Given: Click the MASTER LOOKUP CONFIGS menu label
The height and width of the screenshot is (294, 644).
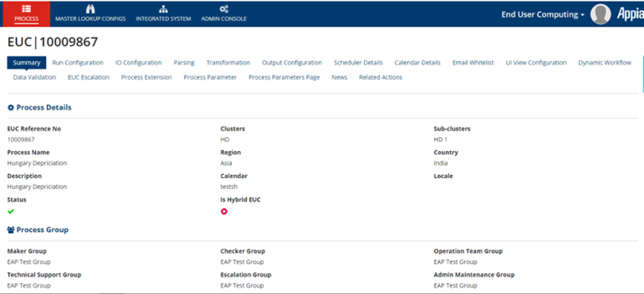Looking at the screenshot, I should [90, 19].
